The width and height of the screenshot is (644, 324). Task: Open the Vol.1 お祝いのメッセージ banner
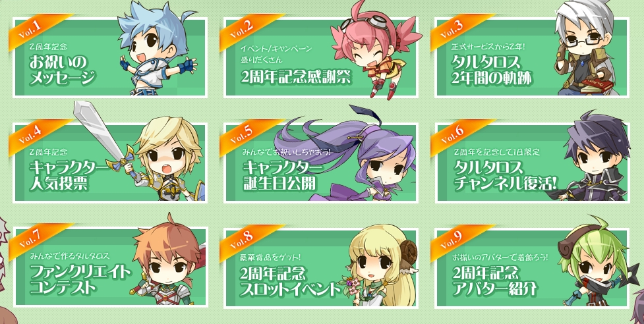coord(109,57)
